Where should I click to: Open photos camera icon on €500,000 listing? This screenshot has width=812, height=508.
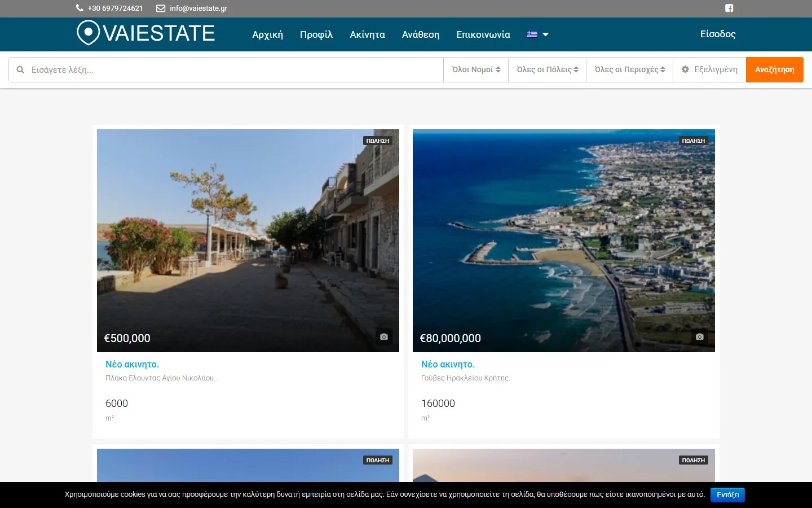384,337
